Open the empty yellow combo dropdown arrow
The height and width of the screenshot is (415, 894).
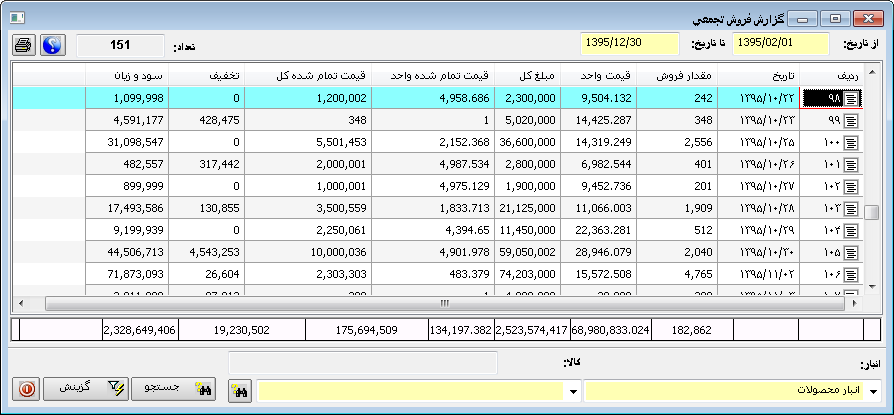(573, 392)
